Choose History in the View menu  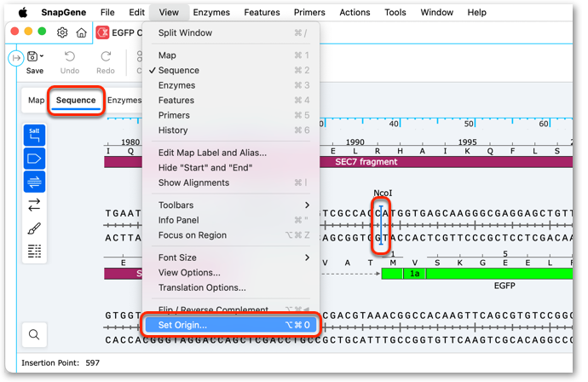[231, 130]
